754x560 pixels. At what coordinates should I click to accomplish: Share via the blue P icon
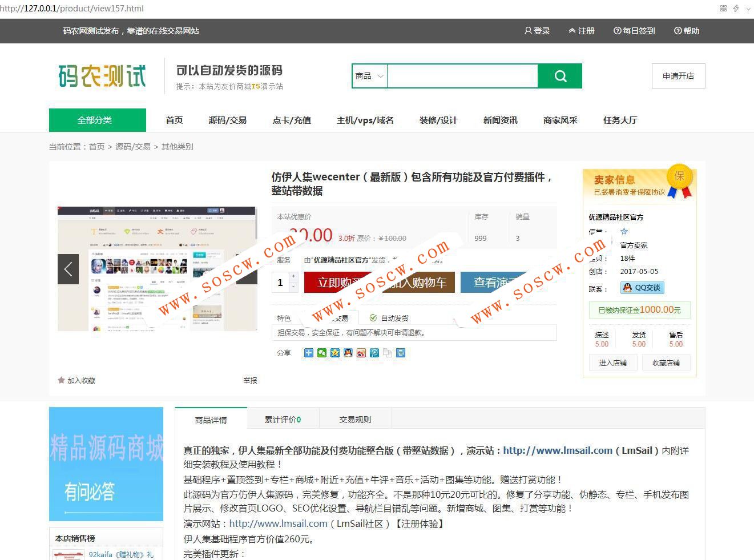click(374, 353)
